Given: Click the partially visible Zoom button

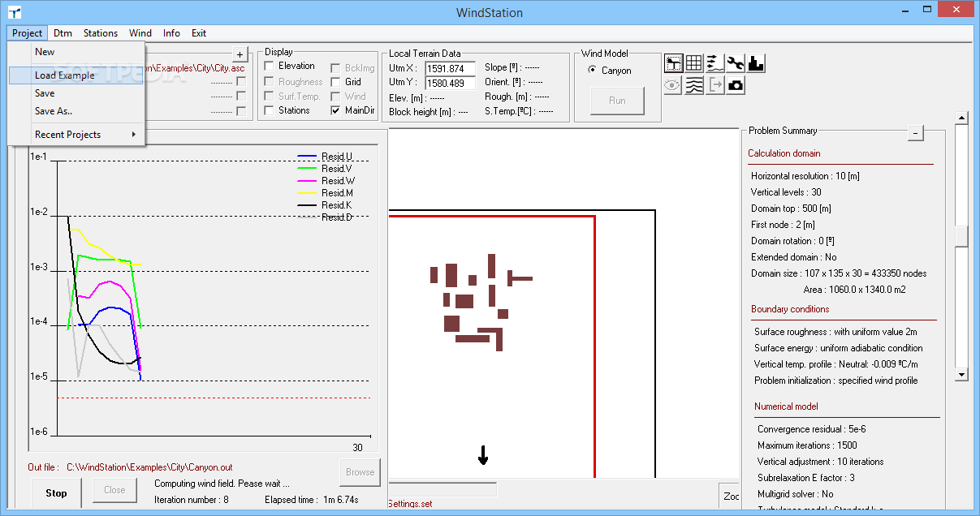Looking at the screenshot, I should click(730, 495).
